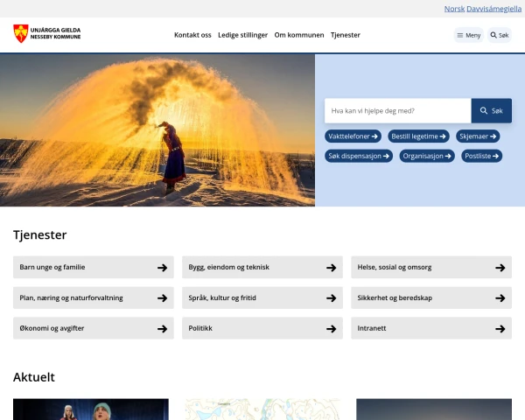Image resolution: width=525 pixels, height=420 pixels.
Task: Click arrow icon on Sikkerhet og beredskap
Action: [500, 298]
